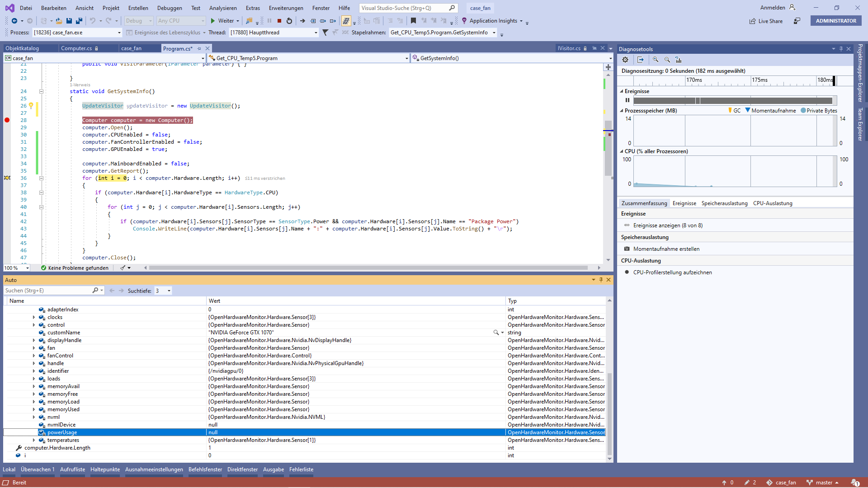Zoom out of the diagnostics timeline
The width and height of the screenshot is (868, 488).
pyautogui.click(x=667, y=60)
